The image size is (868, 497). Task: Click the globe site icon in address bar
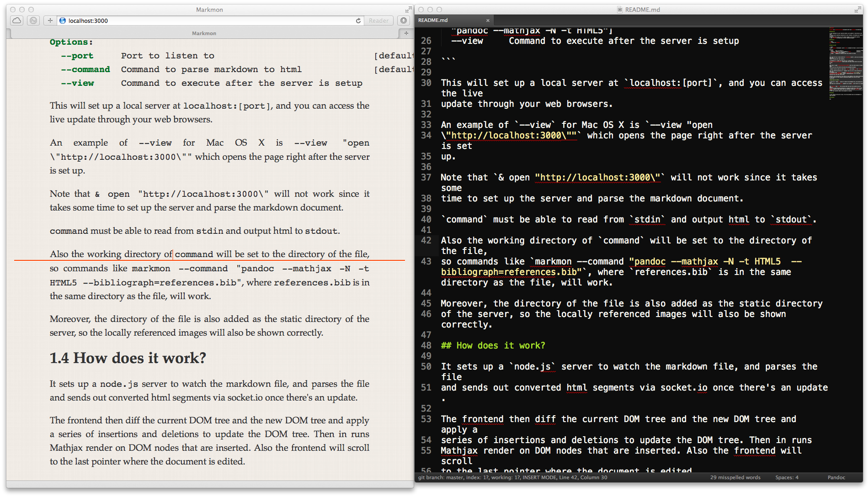coord(63,21)
